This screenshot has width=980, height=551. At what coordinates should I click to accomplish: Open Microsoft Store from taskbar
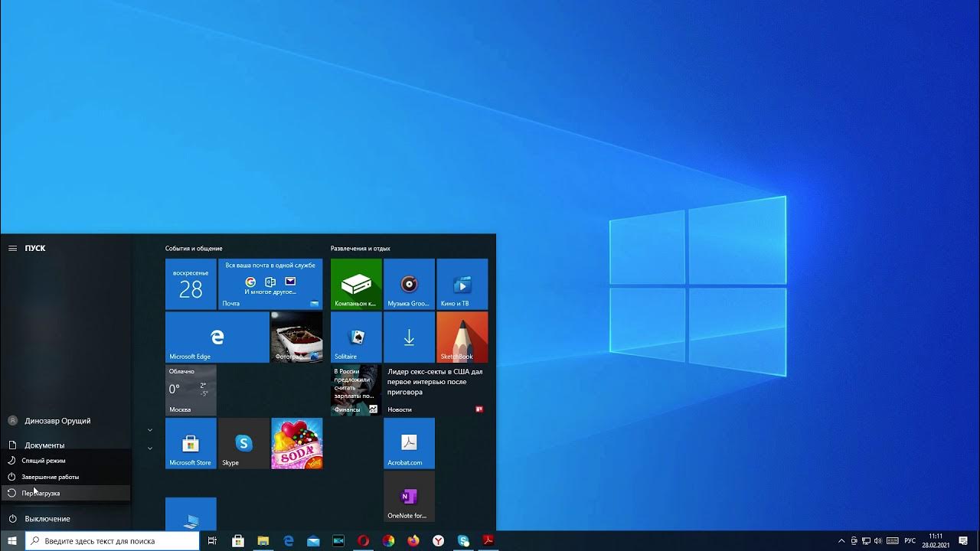click(x=238, y=541)
